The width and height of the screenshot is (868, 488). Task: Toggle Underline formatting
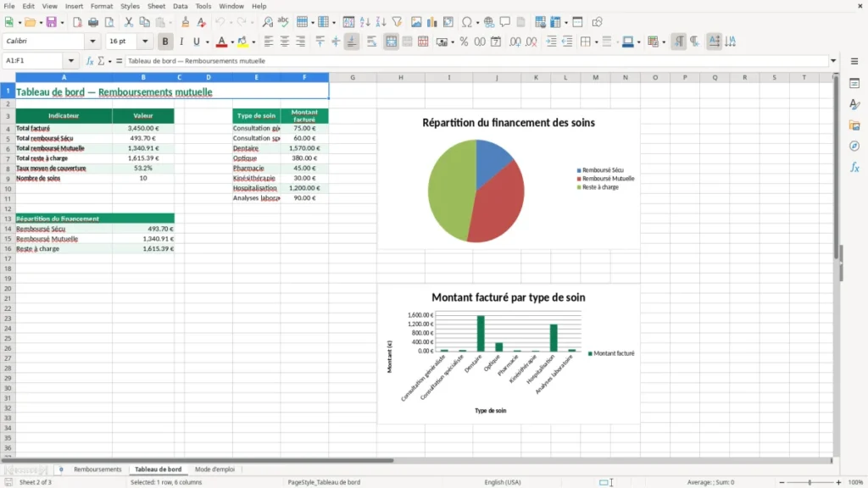[196, 42]
